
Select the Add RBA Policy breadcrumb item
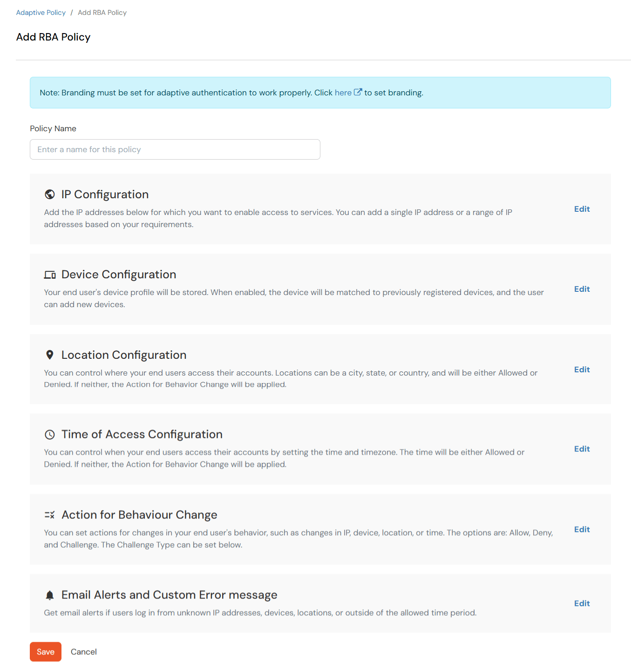click(102, 12)
